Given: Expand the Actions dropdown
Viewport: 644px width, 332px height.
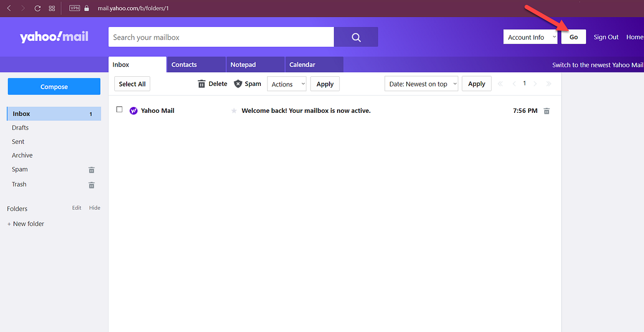Looking at the screenshot, I should pyautogui.click(x=287, y=84).
